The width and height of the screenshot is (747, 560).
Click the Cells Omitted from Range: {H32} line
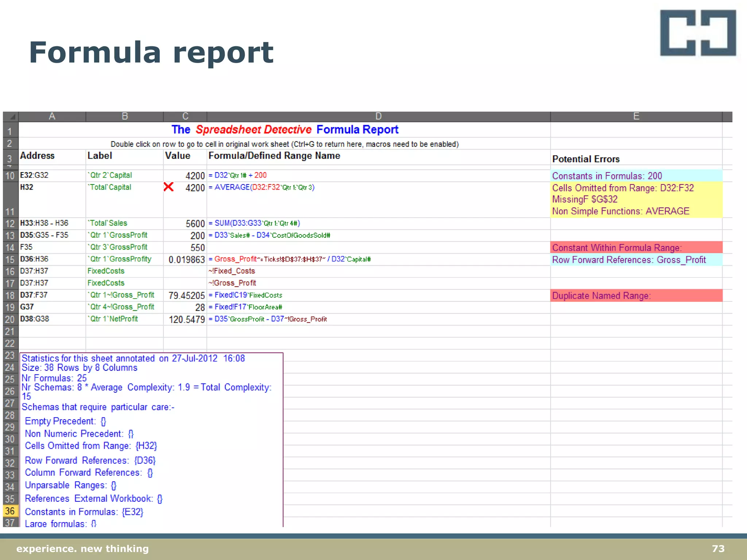coord(91,446)
